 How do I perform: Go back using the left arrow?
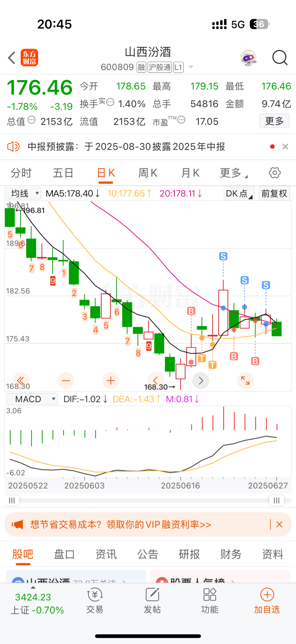pyautogui.click(x=12, y=58)
